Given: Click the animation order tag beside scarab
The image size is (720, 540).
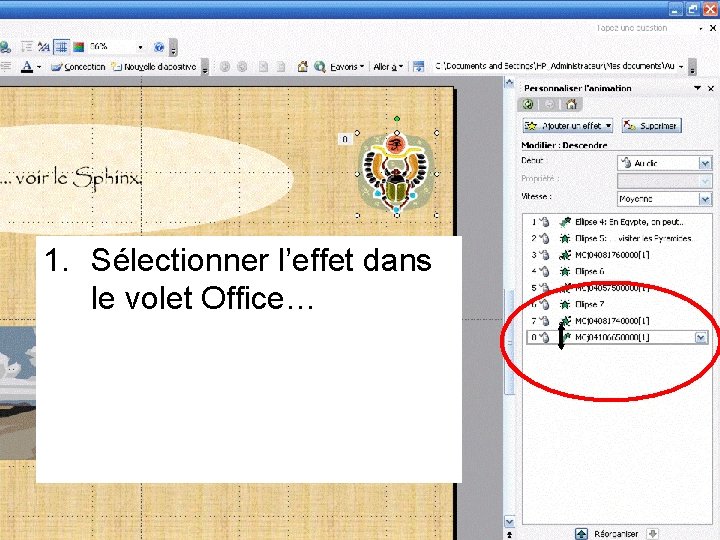Looking at the screenshot, I should 345,139.
